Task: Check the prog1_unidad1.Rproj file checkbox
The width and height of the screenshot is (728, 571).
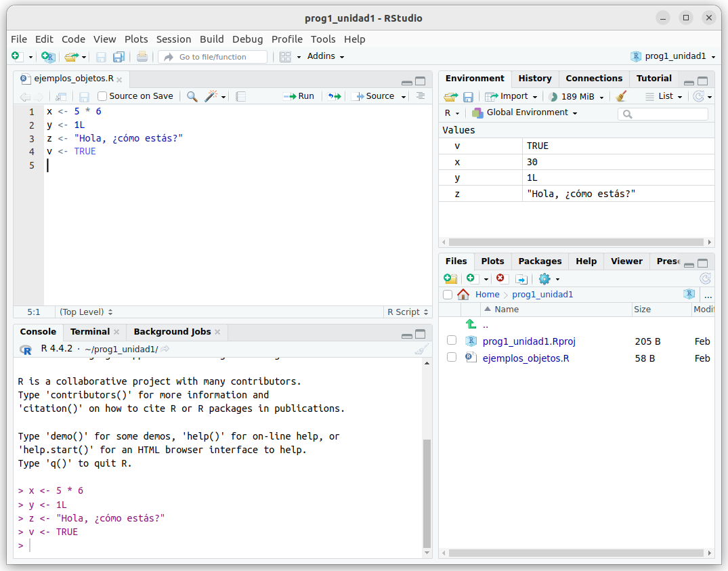Action: click(x=451, y=340)
